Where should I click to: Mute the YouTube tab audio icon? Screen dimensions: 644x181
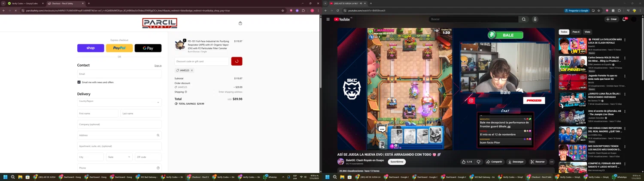pos(361,3)
